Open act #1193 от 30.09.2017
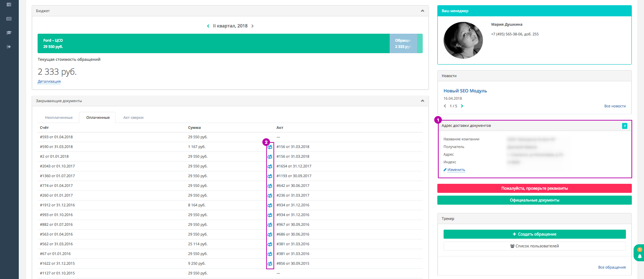The height and width of the screenshot is (279, 644). click(294, 176)
